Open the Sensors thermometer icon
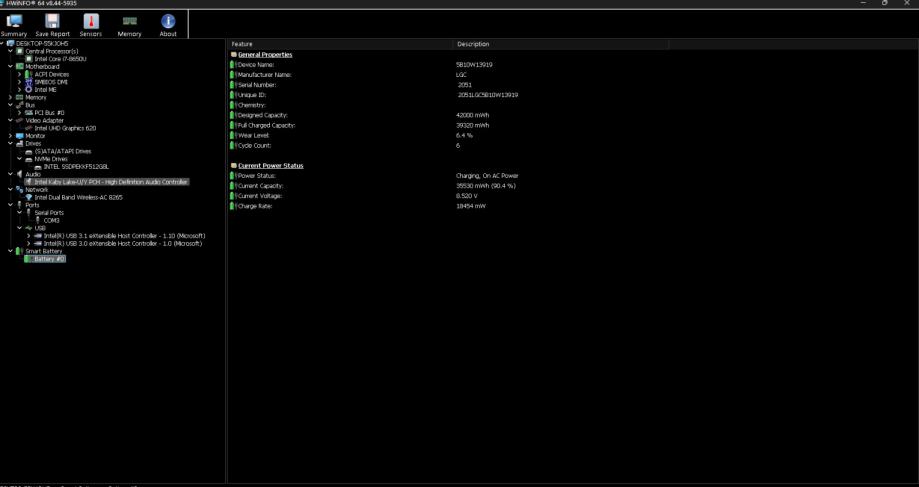 91,25
